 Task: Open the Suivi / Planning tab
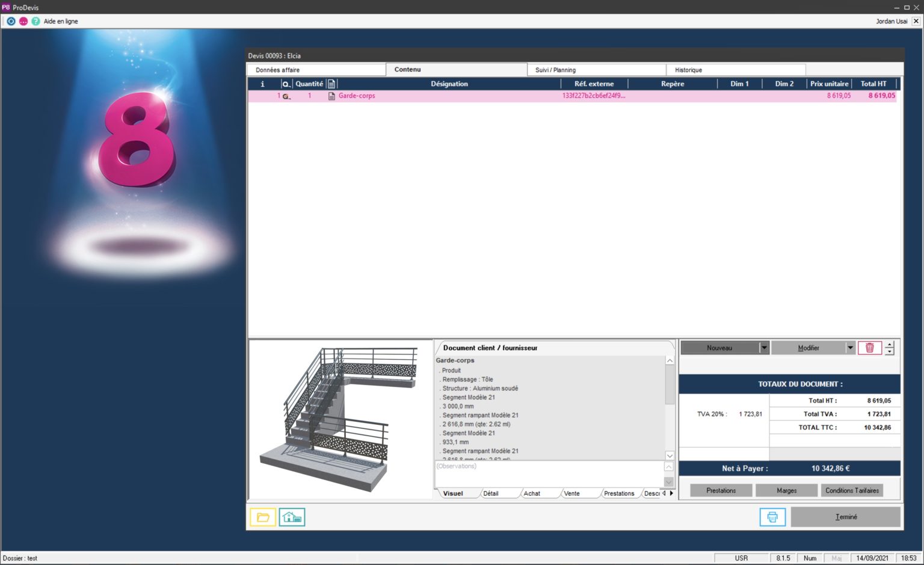click(x=596, y=70)
